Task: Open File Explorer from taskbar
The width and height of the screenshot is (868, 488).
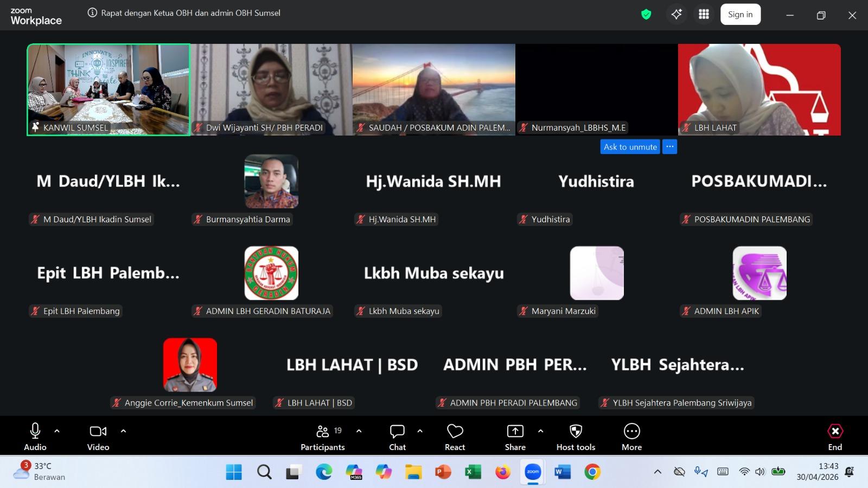Action: pos(413,472)
